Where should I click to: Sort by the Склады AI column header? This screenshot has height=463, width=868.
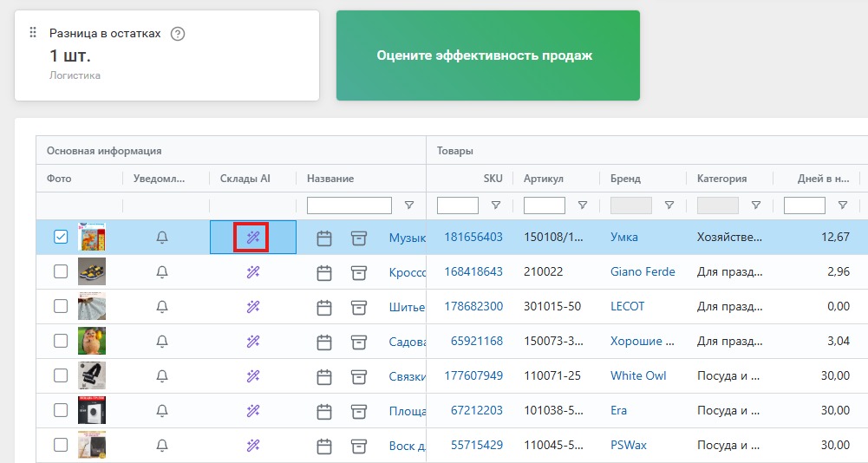(245, 179)
